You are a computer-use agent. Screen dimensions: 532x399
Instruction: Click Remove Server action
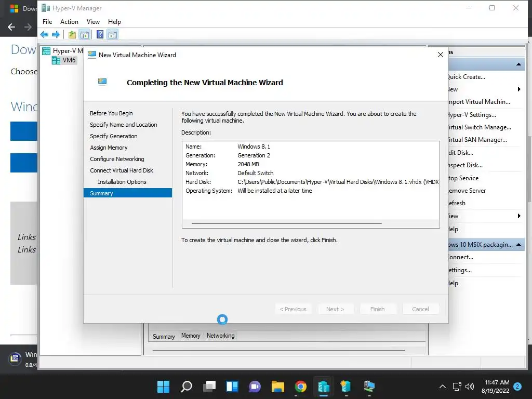pyautogui.click(x=467, y=191)
